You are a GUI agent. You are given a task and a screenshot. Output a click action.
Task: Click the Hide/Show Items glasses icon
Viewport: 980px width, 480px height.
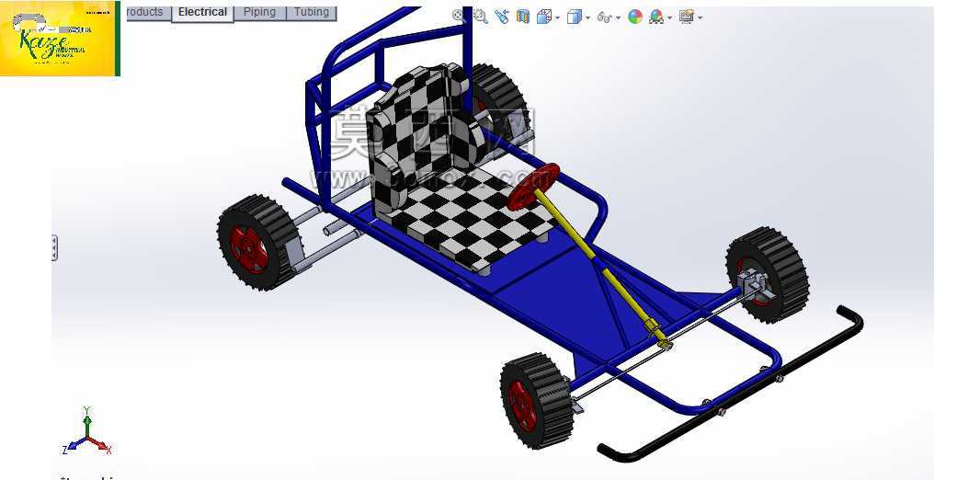click(x=604, y=17)
